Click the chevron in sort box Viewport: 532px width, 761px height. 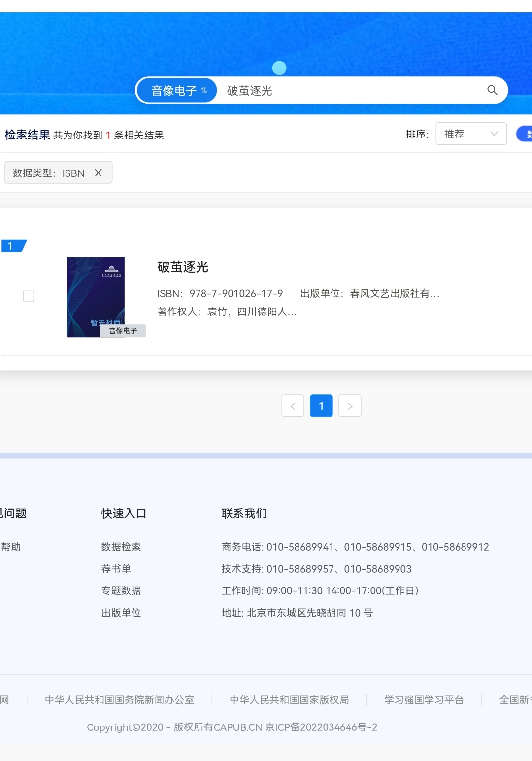(494, 134)
